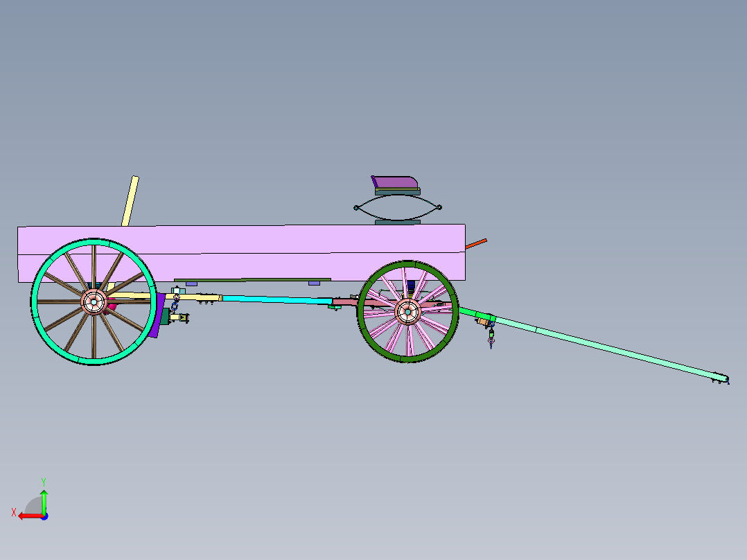Select the orange rod at box front
The height and width of the screenshot is (560, 747).
pos(476,243)
